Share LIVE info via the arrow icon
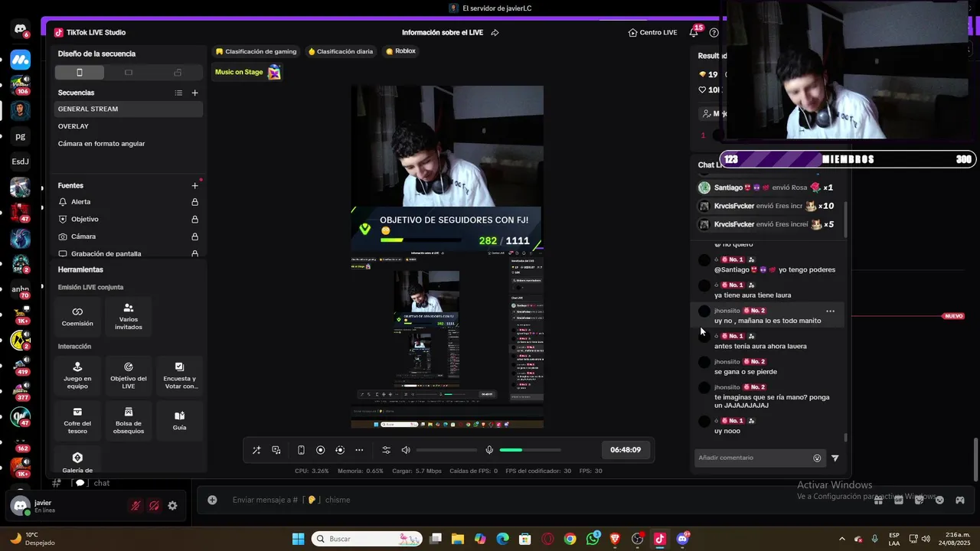This screenshot has height=551, width=980. (x=495, y=33)
